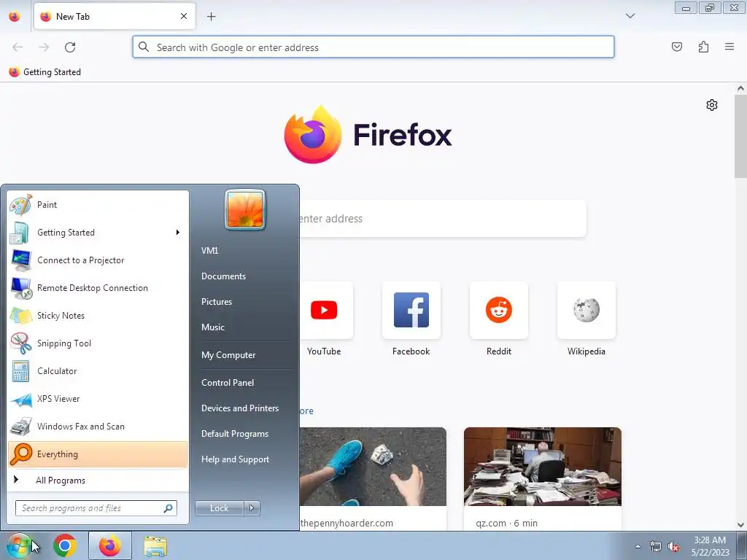This screenshot has width=747, height=560.
Task: Open the Firefox Extensions puzzle icon
Action: point(703,47)
